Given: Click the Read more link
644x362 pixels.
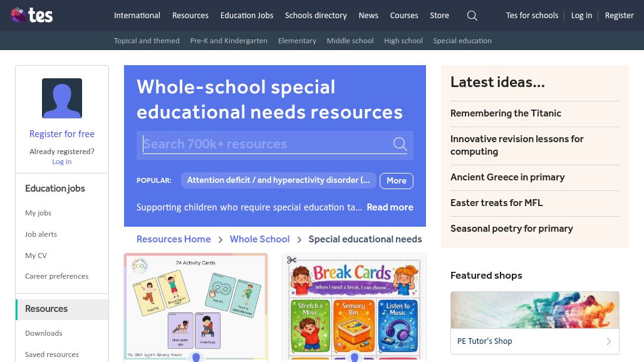Looking at the screenshot, I should pos(390,207).
